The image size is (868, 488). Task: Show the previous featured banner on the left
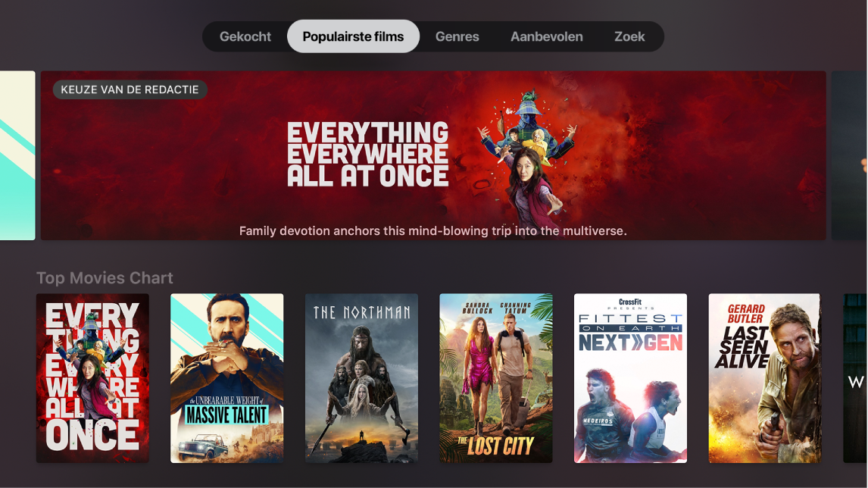coord(17,155)
